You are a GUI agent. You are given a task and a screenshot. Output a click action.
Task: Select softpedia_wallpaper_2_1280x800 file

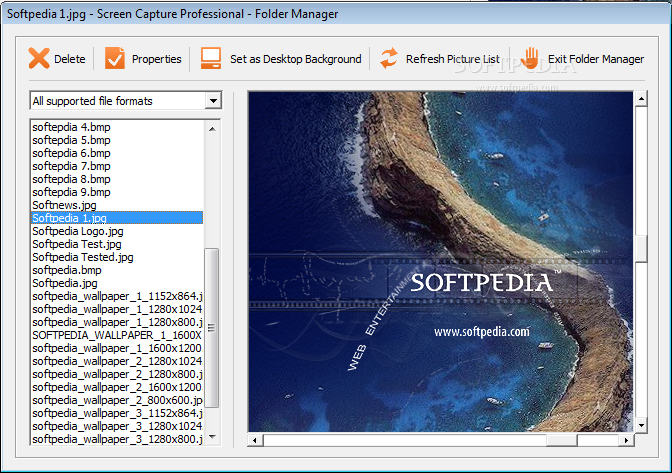point(117,374)
